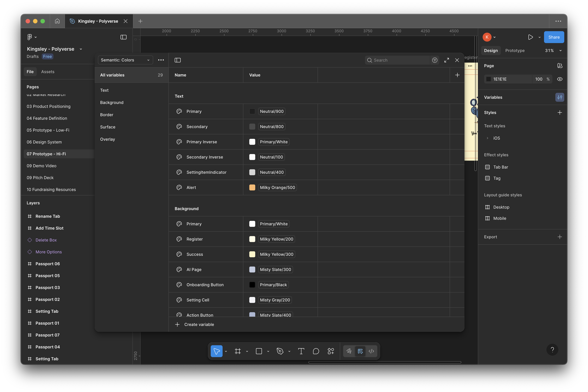The image size is (588, 392).
Task: Select the Pen tool in bottom toolbar
Action: (x=280, y=351)
